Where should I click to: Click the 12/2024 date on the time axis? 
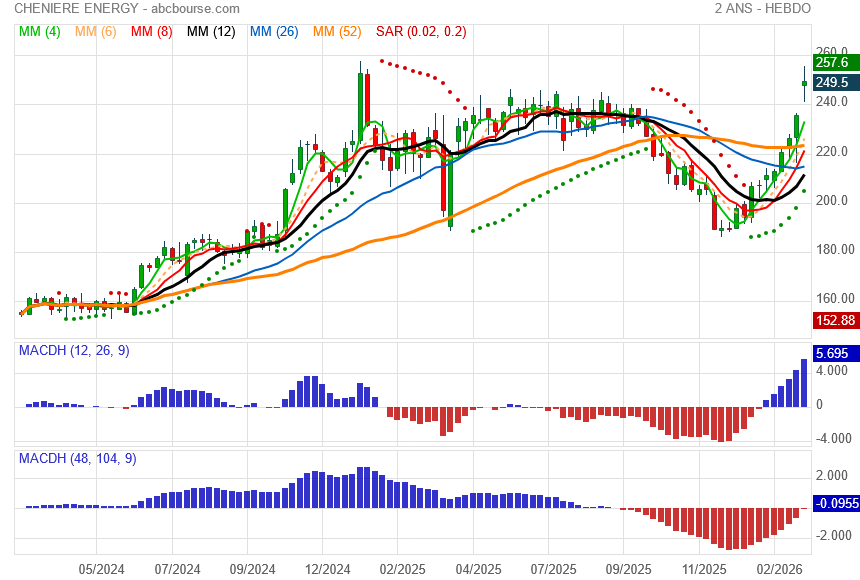coord(327,569)
